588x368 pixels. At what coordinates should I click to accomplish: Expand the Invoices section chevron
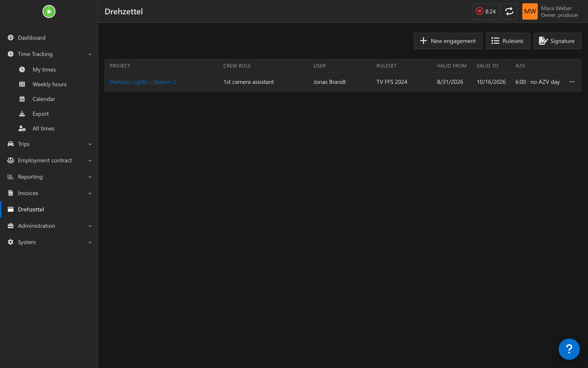[90, 193]
